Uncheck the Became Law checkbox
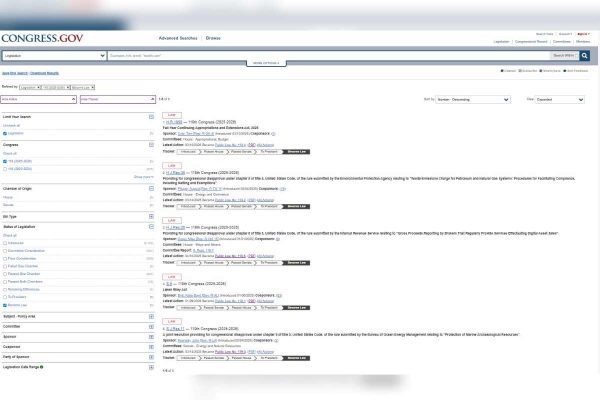Image resolution: width=600 pixels, height=400 pixels. point(5,305)
